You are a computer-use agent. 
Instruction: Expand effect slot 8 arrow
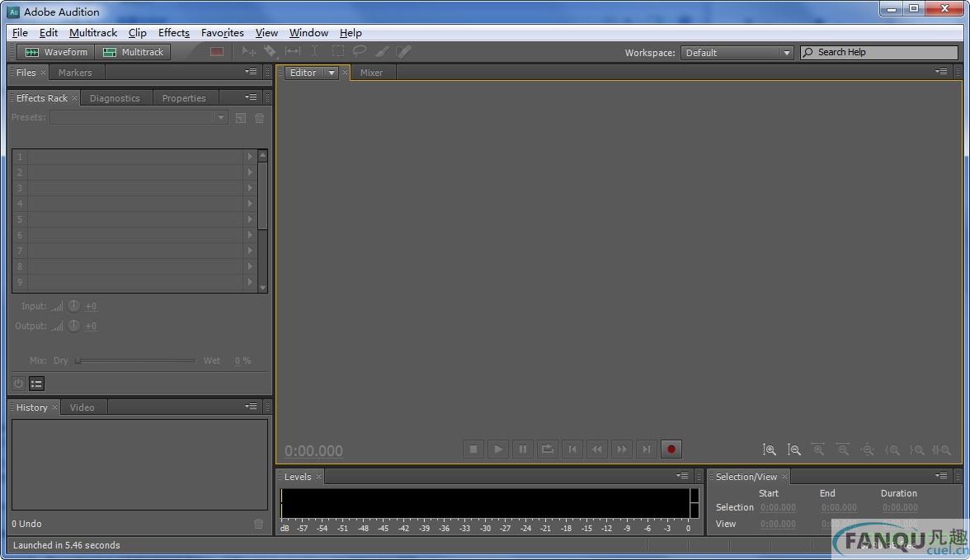(x=250, y=266)
